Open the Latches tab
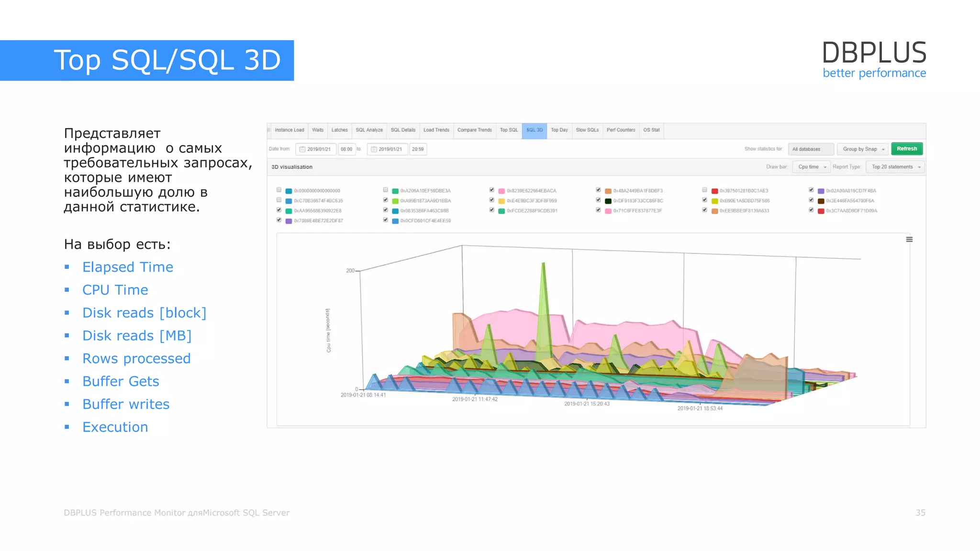This screenshot has height=551, width=980. coord(339,130)
